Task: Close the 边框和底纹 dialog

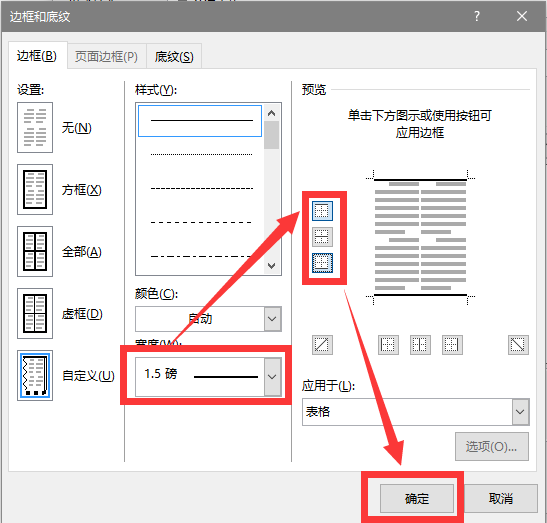Action: (x=522, y=16)
